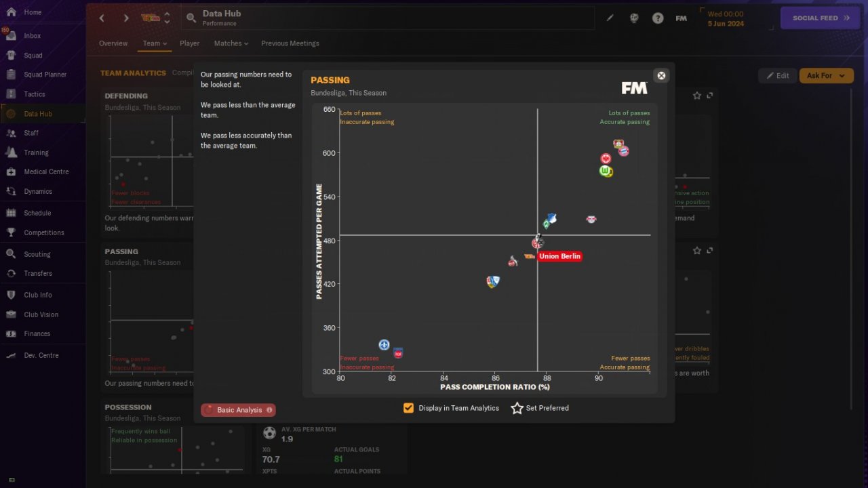Click the small icon at the sidebar bottom
868x488 pixels.
click(x=11, y=480)
